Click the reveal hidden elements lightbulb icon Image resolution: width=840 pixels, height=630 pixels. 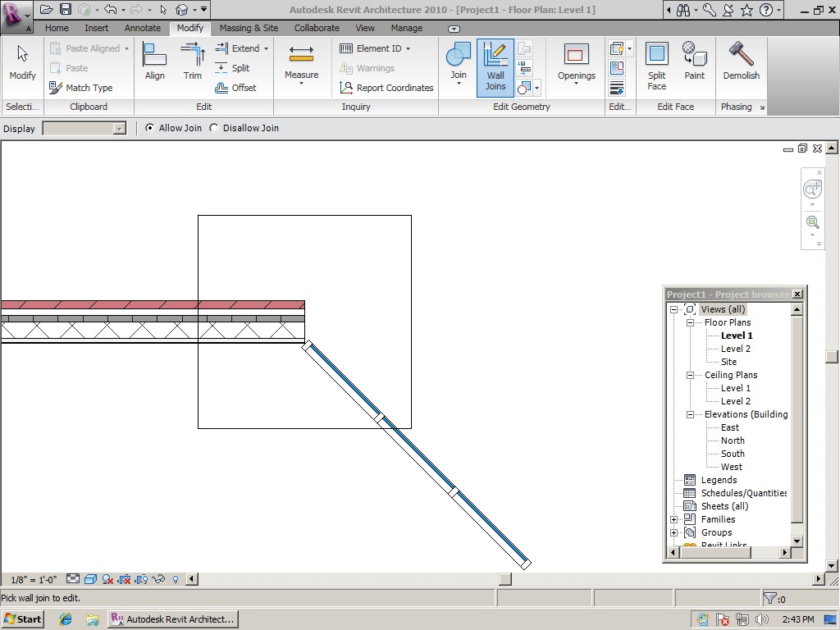tap(176, 579)
